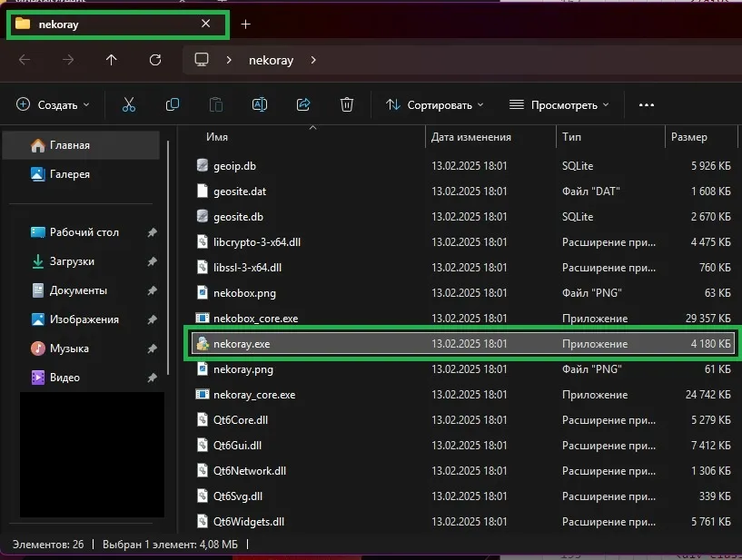Viewport: 742px width, 560px height.
Task: Unpin Видео using its pin icon
Action: pos(152,378)
